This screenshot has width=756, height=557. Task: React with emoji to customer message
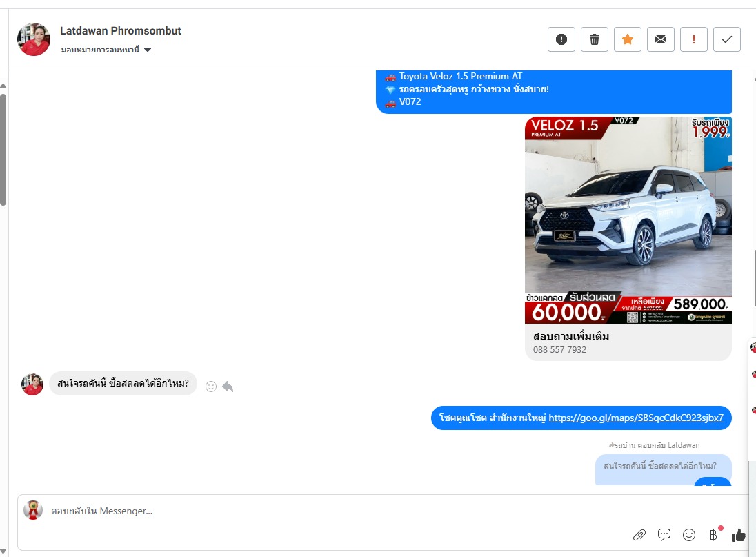210,387
